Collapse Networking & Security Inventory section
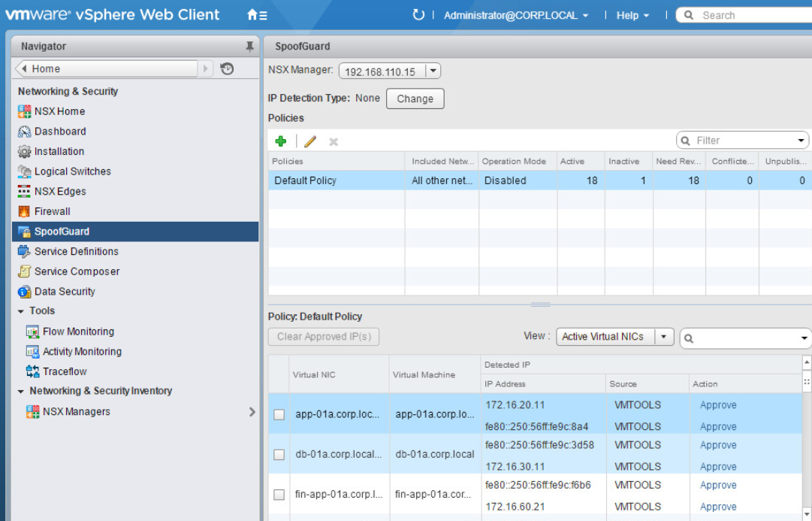Viewport: 812px width, 521px height. 21,392
